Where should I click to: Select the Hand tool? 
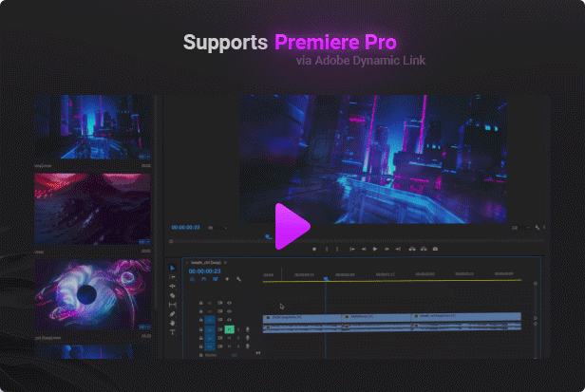173,323
